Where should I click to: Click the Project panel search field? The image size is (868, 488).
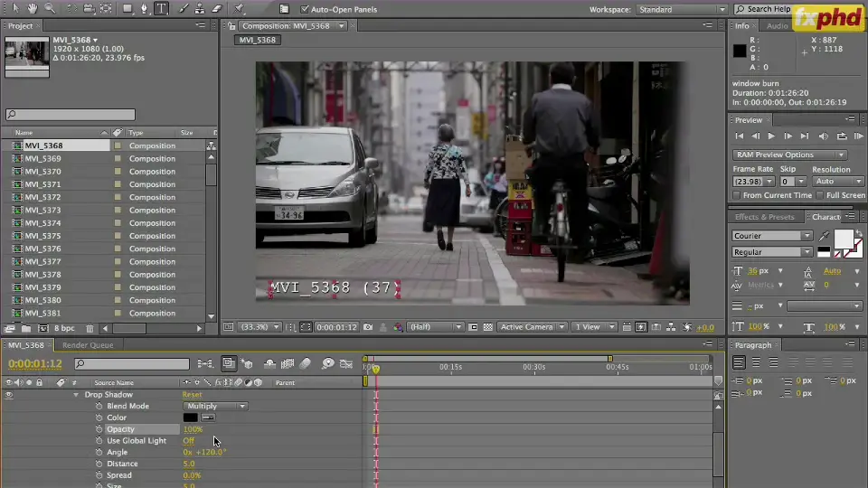(71, 115)
